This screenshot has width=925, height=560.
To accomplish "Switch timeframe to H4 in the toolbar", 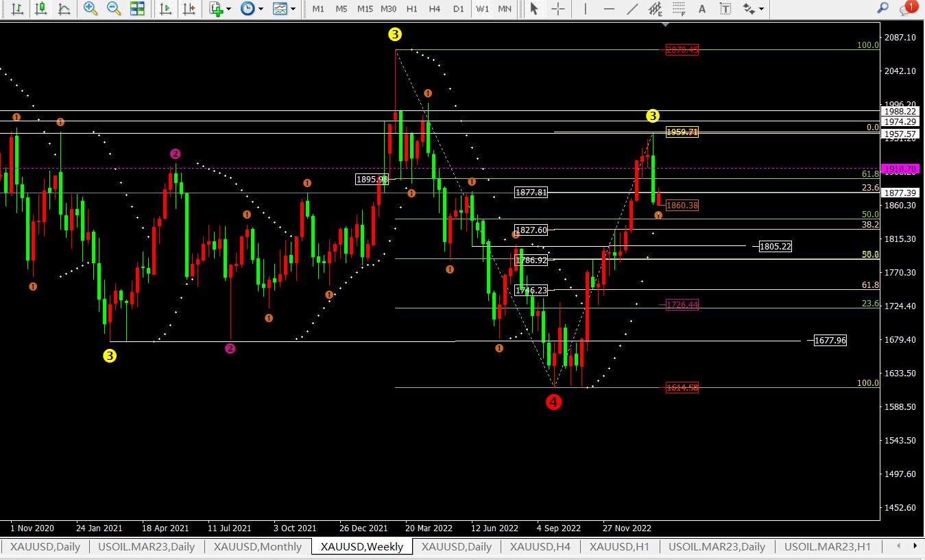I will pyautogui.click(x=435, y=9).
